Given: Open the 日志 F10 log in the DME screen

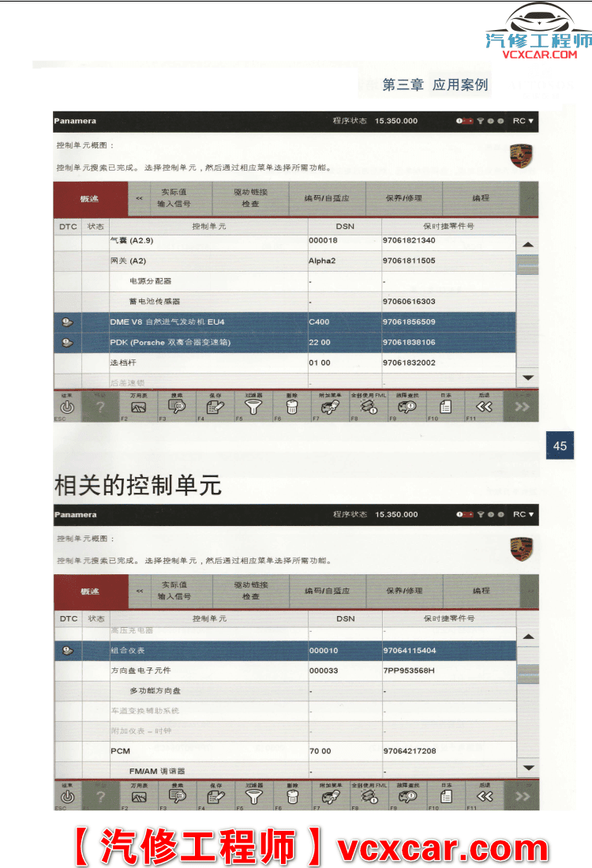Looking at the screenshot, I should point(445,407).
